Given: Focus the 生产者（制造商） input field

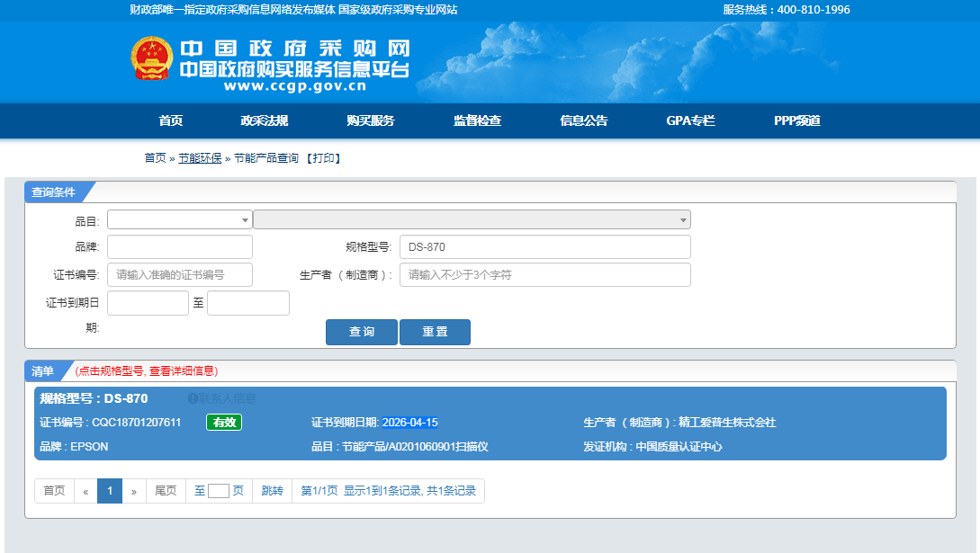Looking at the screenshot, I should [545, 274].
